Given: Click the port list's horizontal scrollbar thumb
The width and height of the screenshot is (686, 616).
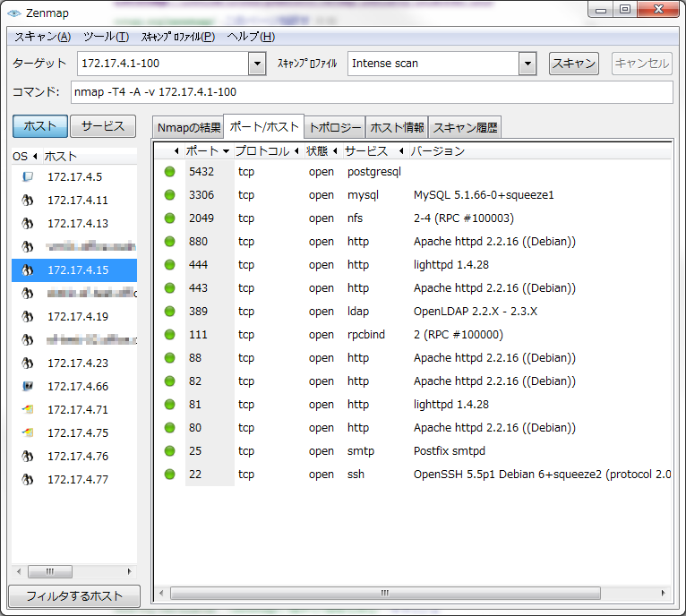Looking at the screenshot, I should 385,594.
